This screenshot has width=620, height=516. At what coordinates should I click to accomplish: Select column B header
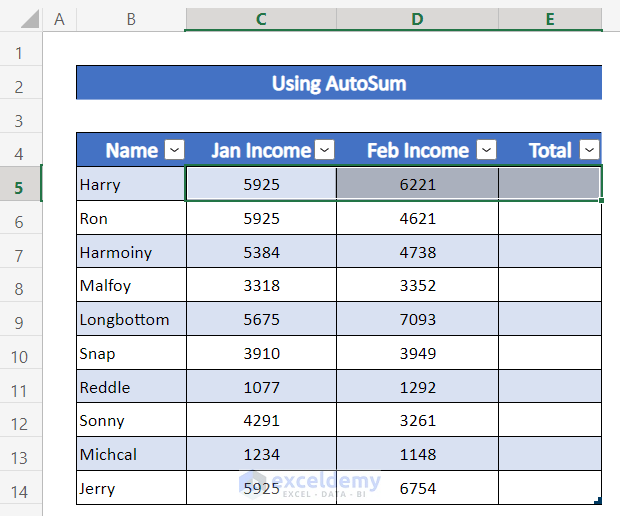pos(131,19)
